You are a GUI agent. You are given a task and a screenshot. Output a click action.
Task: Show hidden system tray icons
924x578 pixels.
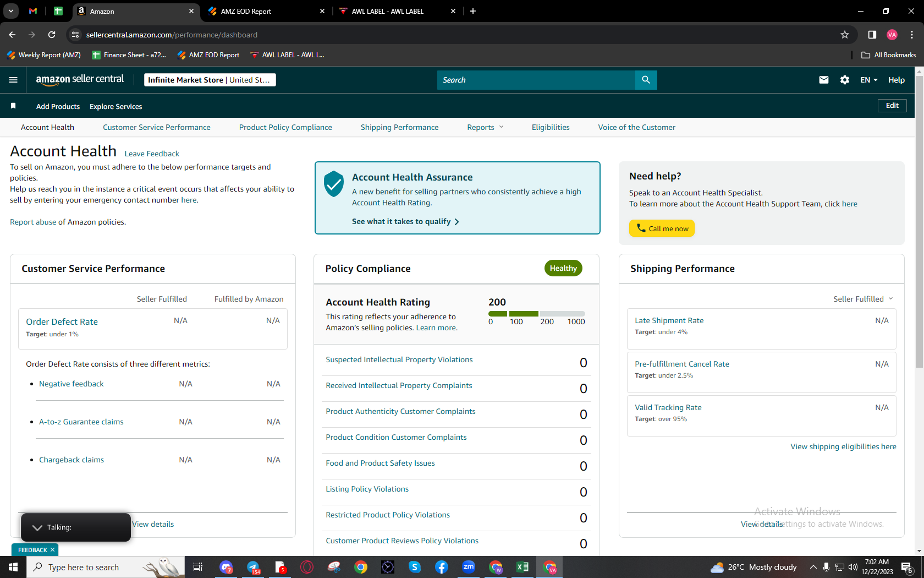[x=813, y=567]
